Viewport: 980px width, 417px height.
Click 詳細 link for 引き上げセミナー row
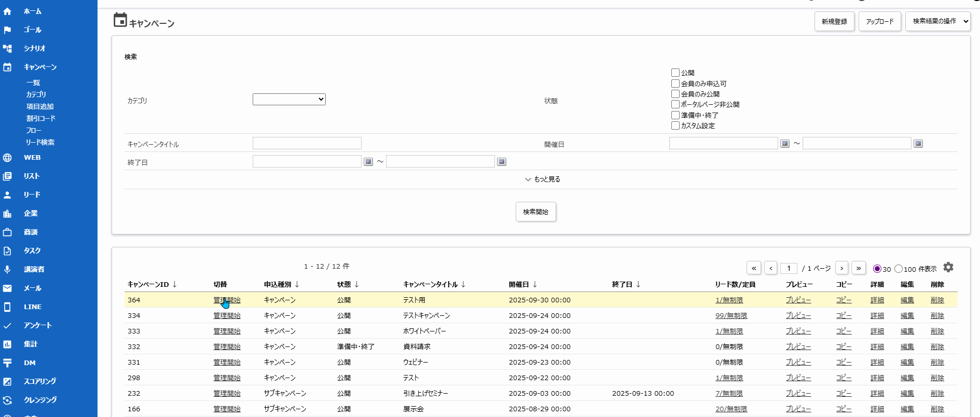pos(877,393)
